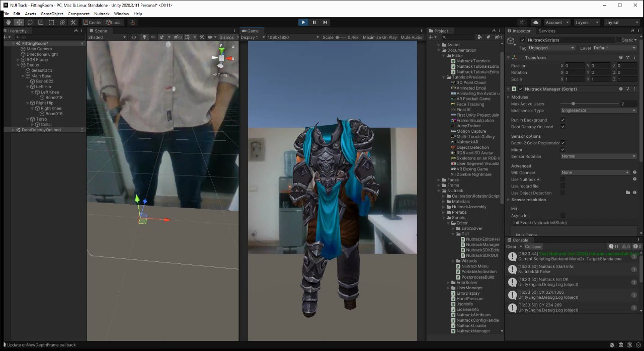Open Multisensor Type Singlesensor dropdown

click(x=598, y=111)
